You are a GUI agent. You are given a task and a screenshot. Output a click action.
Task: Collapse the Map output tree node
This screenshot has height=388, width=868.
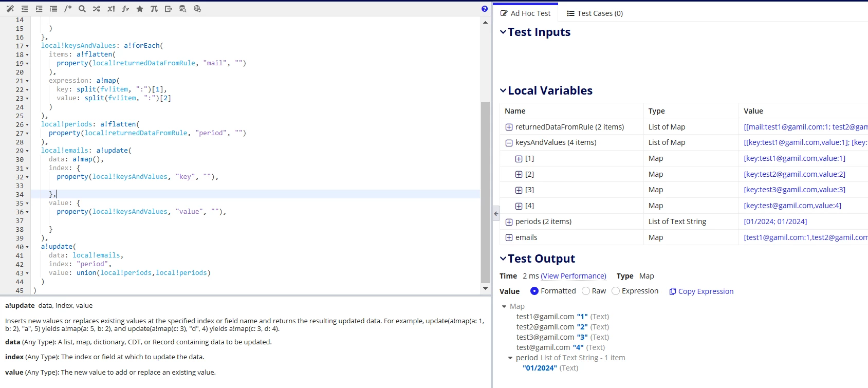[x=504, y=307]
